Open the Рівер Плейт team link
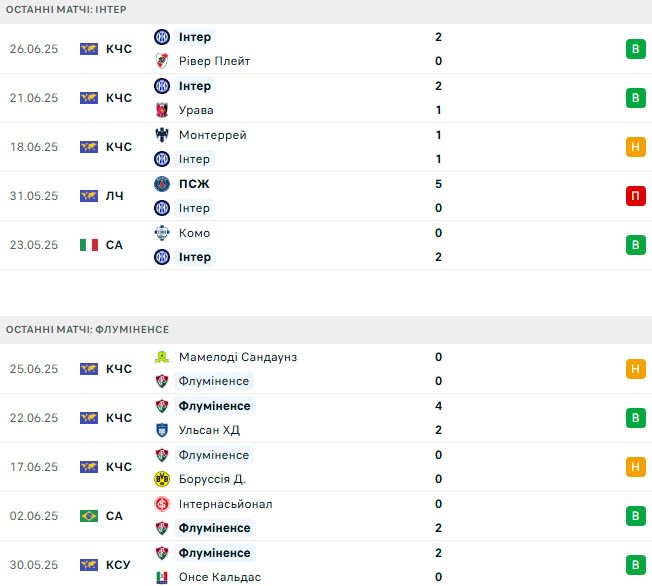The width and height of the screenshot is (652, 586). click(214, 61)
